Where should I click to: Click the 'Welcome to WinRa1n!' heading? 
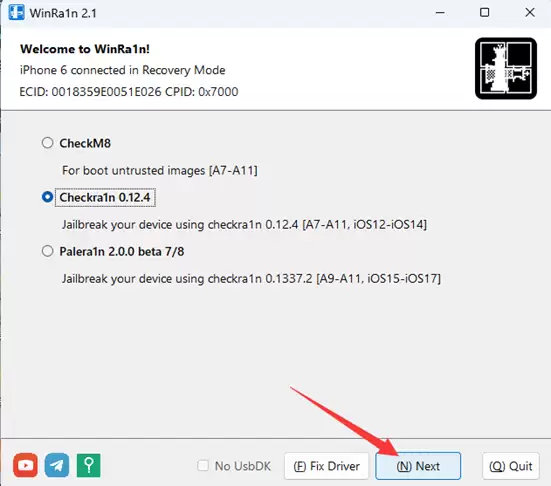[x=85, y=49]
